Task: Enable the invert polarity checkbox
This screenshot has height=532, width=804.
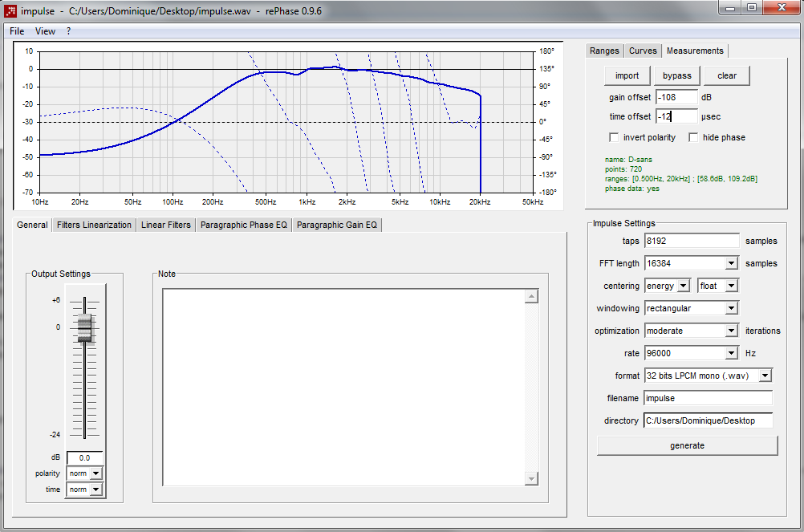Action: pos(614,137)
